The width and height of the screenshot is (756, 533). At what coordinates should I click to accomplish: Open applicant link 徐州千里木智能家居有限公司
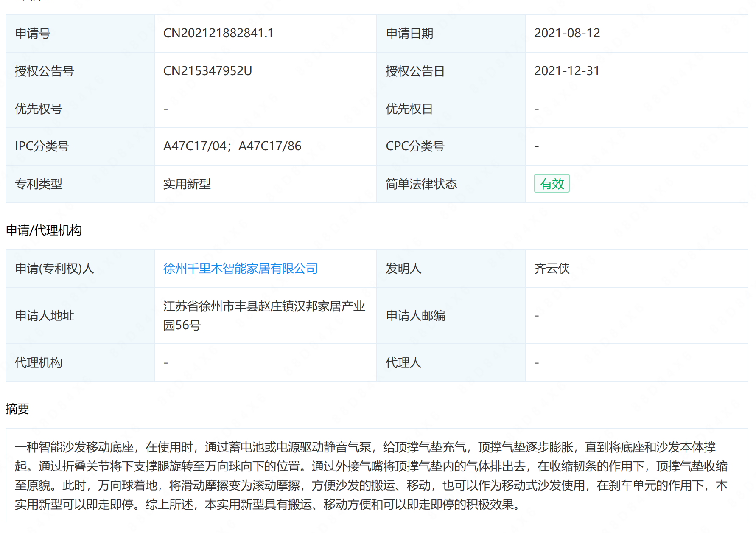tap(241, 269)
